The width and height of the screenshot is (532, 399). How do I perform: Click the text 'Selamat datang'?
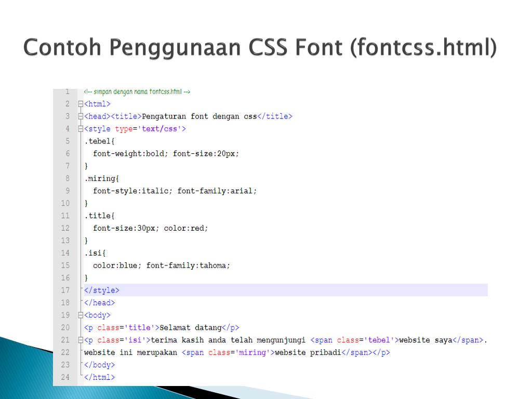(191, 328)
